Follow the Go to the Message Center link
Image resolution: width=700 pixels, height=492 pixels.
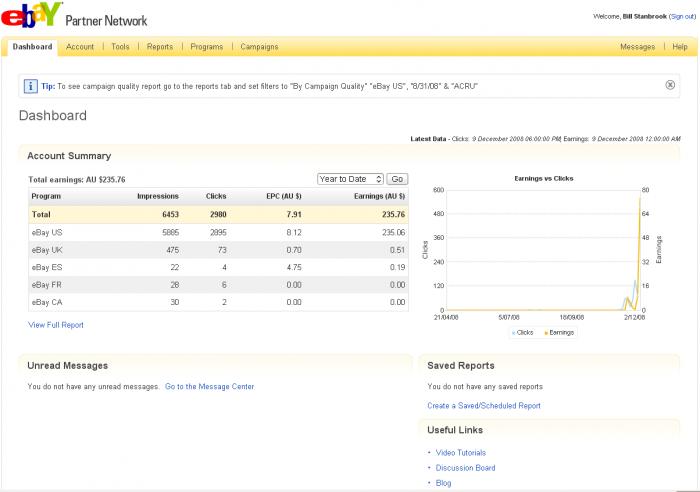click(x=209, y=386)
